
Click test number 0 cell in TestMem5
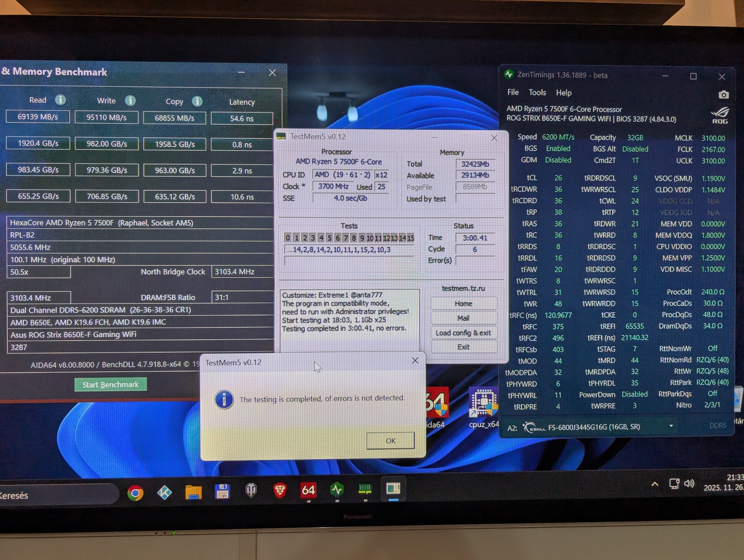288,238
